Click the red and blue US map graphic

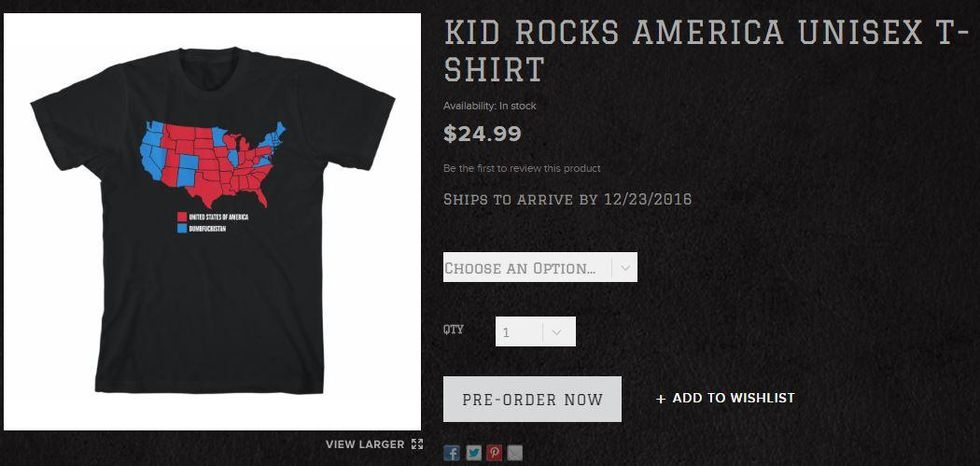[x=212, y=164]
